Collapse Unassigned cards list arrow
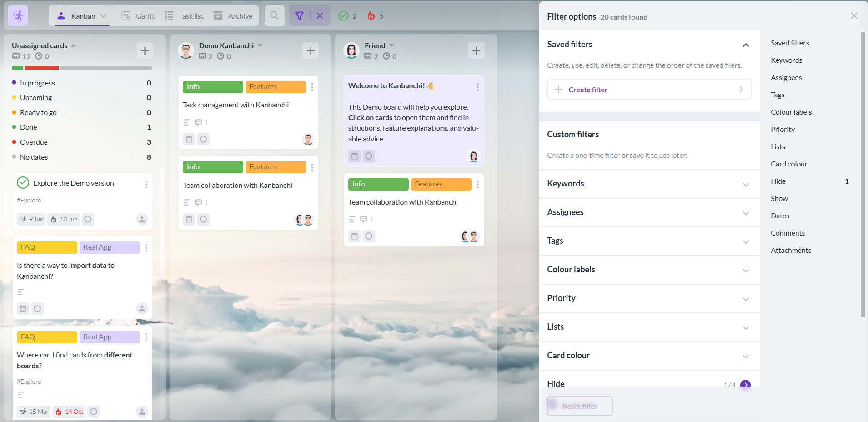The width and height of the screenshot is (868, 422). point(73,45)
